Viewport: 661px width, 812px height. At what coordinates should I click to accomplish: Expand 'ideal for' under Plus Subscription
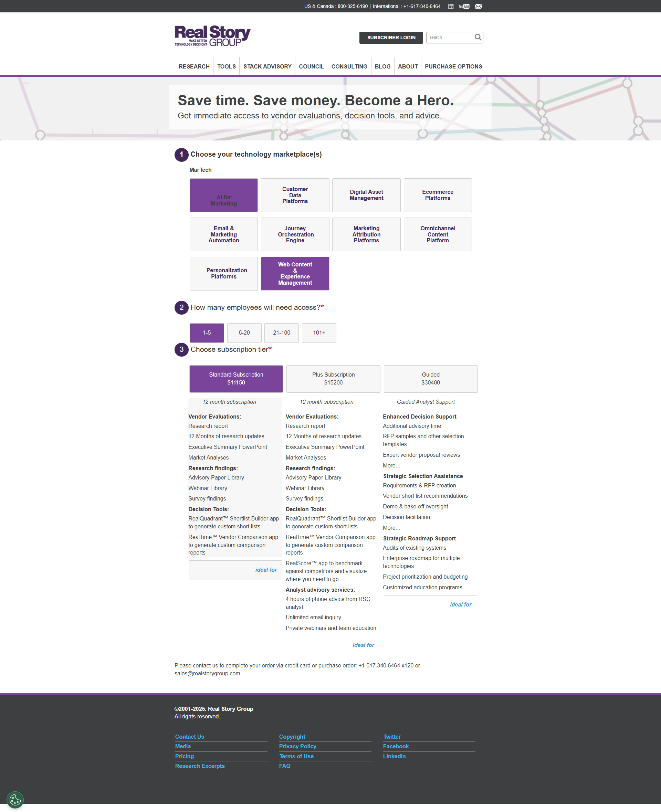(363, 645)
